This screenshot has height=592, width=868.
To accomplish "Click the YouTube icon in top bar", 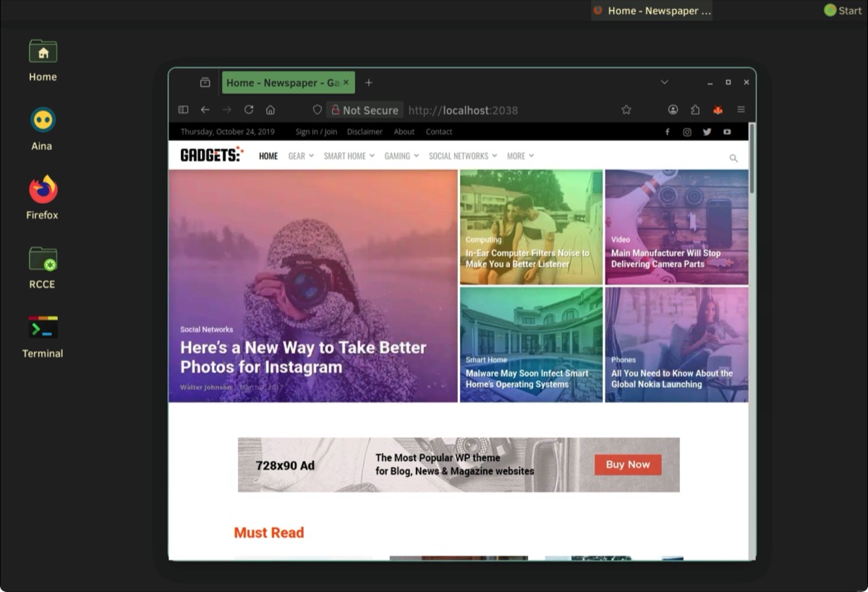I will pos(727,132).
